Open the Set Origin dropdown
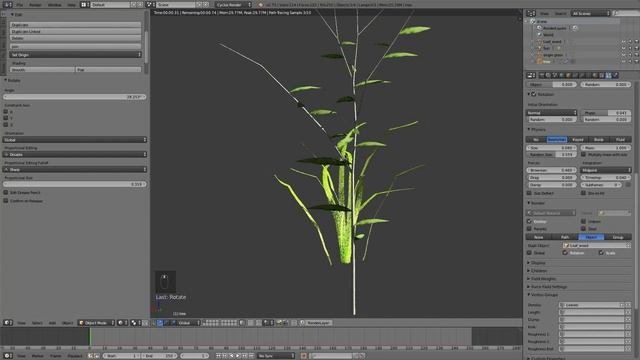Image resolution: width=640 pixels, height=360 pixels. click(x=76, y=54)
